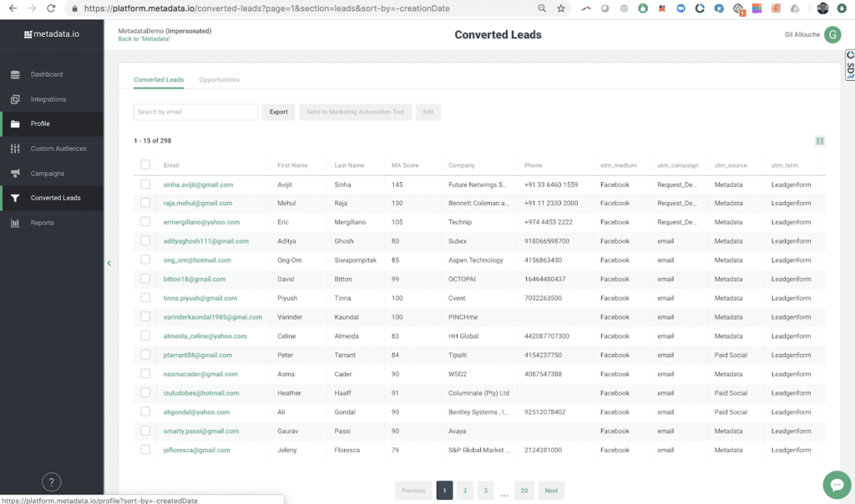Check the adityaghosh111@gmail.com row checkbox
The image size is (855, 504).
click(x=145, y=241)
